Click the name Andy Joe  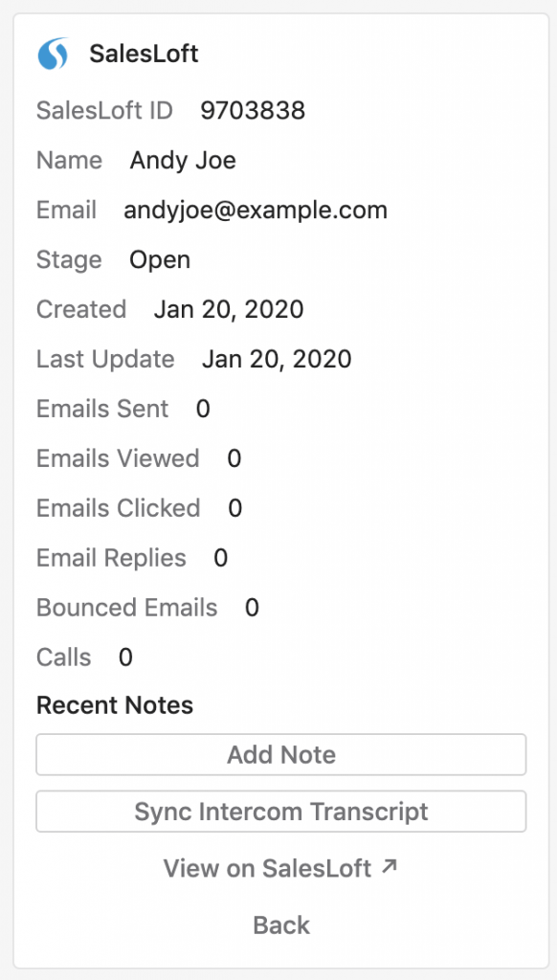[183, 161]
